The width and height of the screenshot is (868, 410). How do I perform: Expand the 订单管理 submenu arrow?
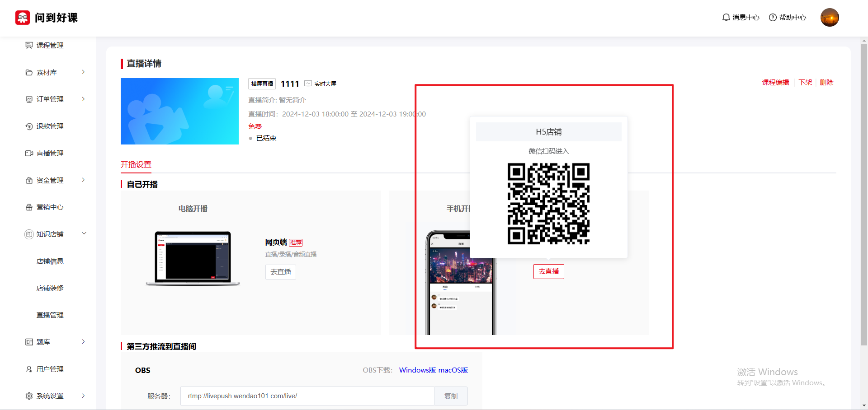pos(83,99)
